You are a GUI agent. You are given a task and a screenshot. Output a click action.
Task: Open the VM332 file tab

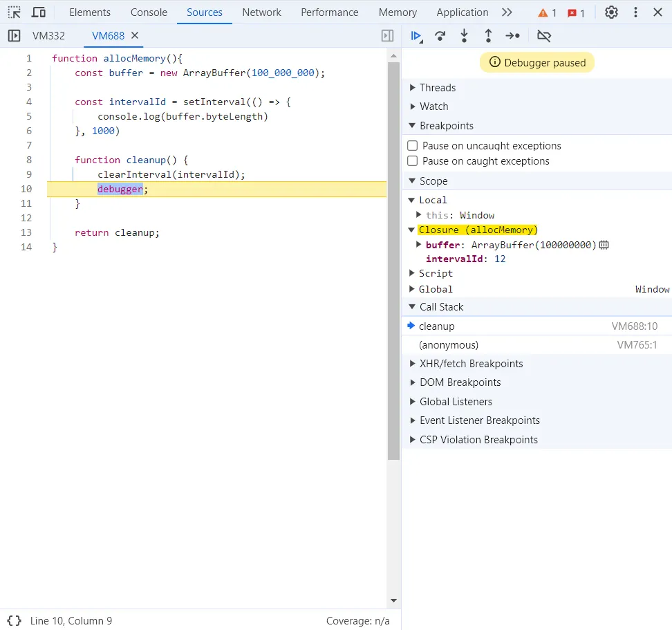pyautogui.click(x=47, y=35)
